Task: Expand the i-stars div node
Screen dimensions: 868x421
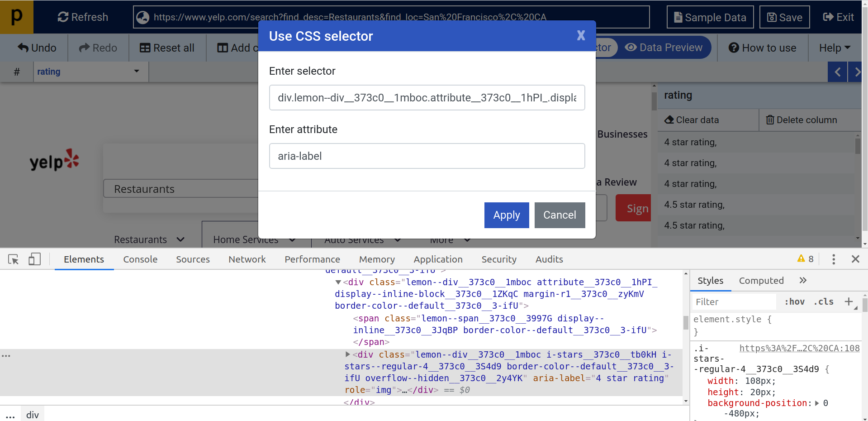Action: (x=348, y=354)
